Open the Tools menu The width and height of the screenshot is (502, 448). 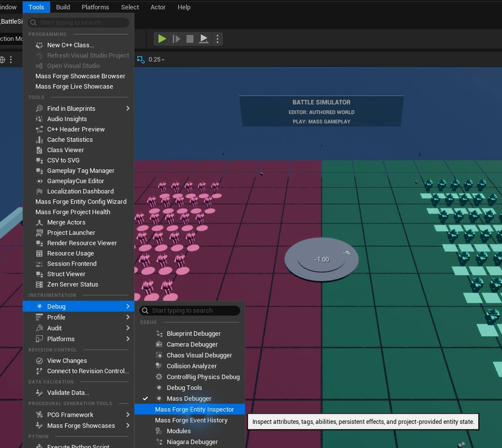[36, 7]
